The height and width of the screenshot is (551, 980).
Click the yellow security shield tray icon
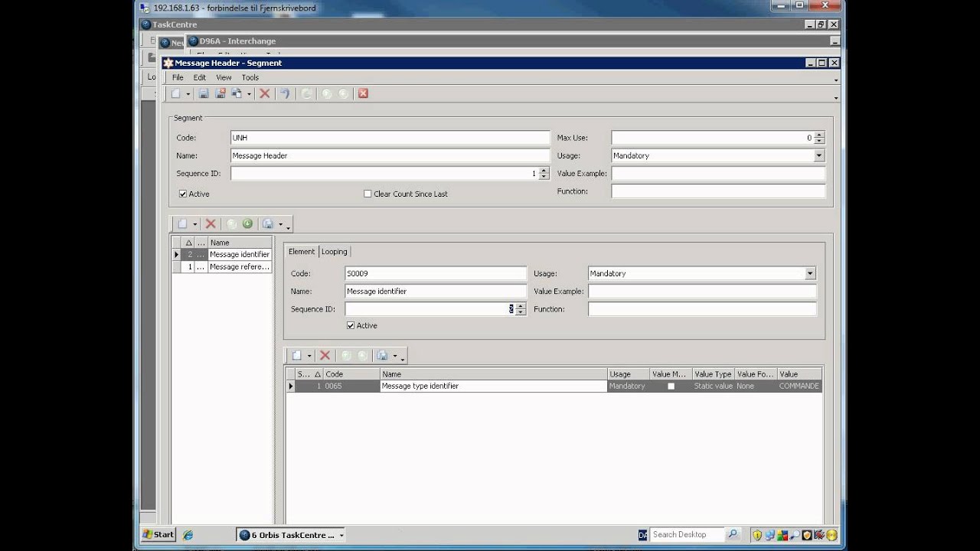(757, 535)
